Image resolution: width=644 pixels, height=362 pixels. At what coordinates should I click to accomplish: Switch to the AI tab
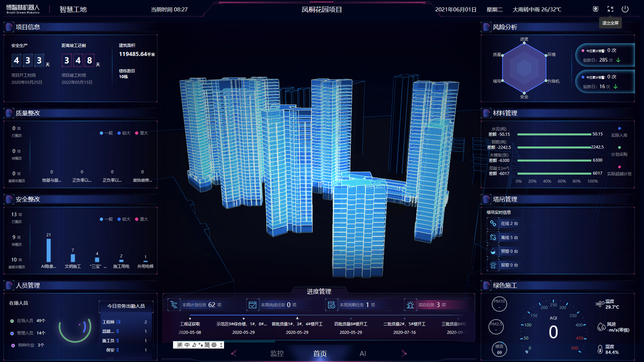click(363, 354)
